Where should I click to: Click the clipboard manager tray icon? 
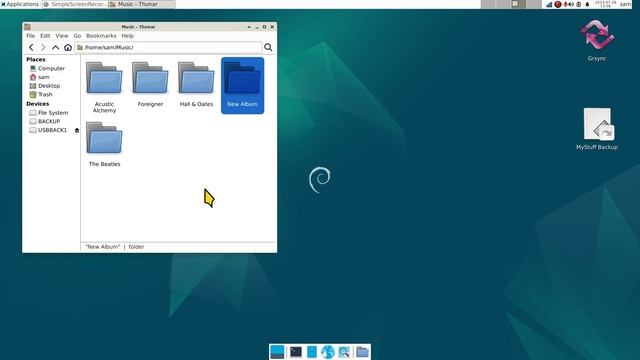click(x=578, y=4)
